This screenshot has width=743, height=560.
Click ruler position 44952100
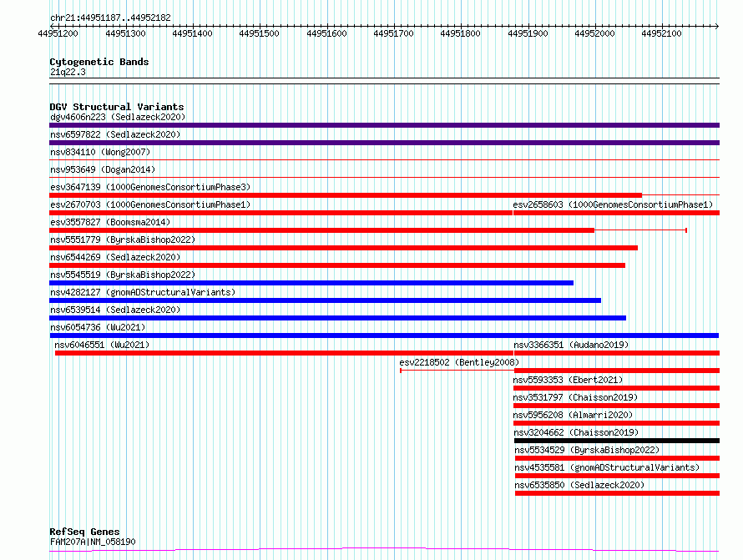pyautogui.click(x=661, y=33)
